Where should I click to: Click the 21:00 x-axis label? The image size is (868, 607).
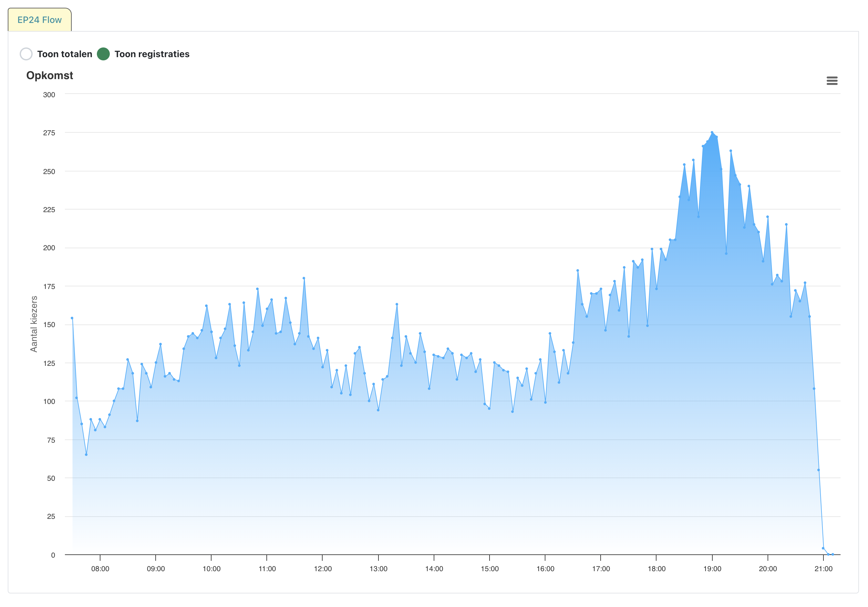pyautogui.click(x=823, y=569)
